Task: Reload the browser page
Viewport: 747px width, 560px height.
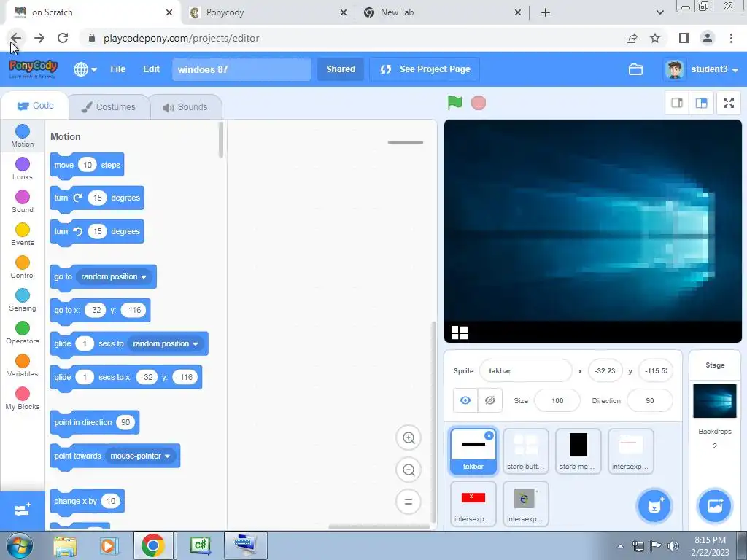Action: [63, 38]
